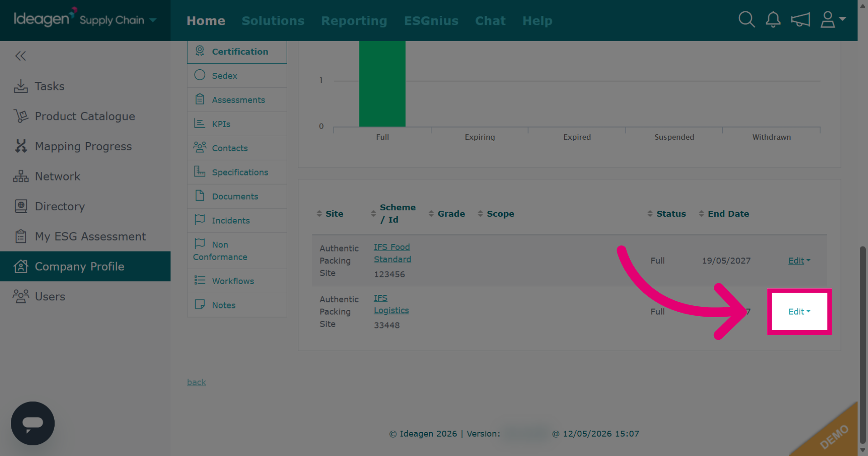Image resolution: width=868 pixels, height=456 pixels.
Task: Click the My ESG Assessment clipboard icon
Action: [x=21, y=236]
